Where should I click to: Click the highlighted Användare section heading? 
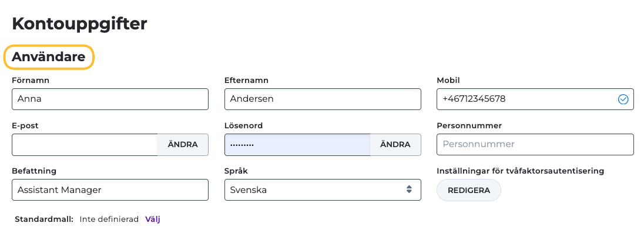pyautogui.click(x=49, y=57)
